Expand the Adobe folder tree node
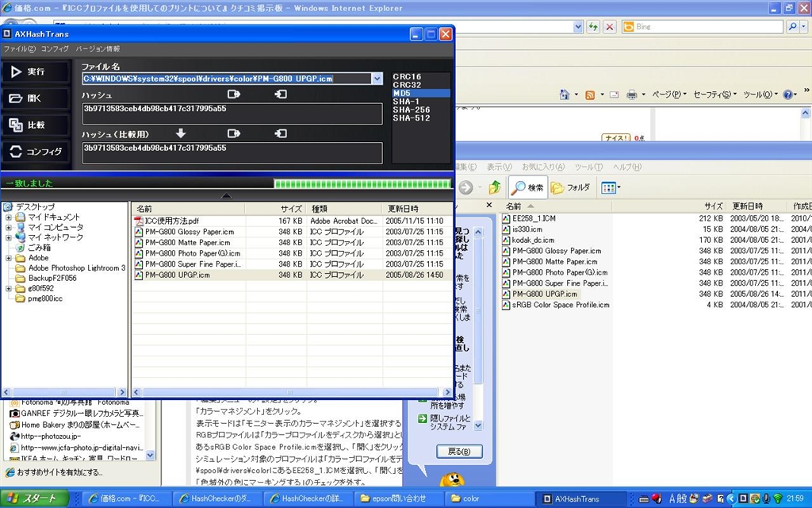The height and width of the screenshot is (508, 812). [x=9, y=258]
